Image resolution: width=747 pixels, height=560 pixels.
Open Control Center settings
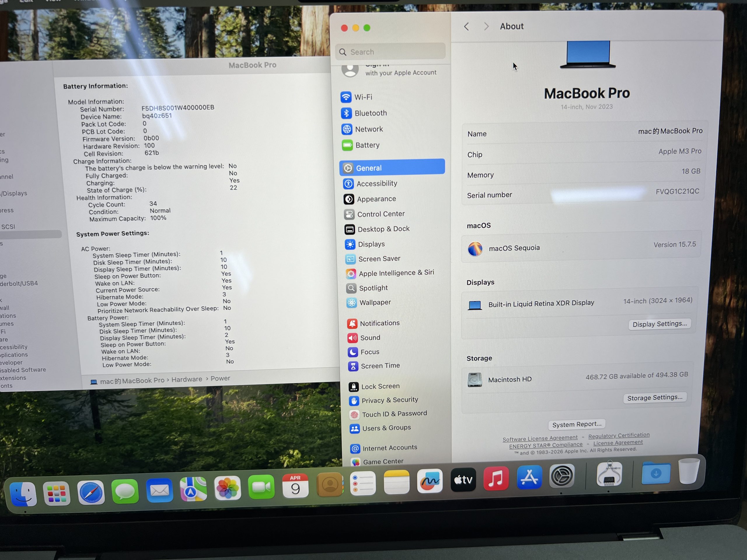(381, 214)
